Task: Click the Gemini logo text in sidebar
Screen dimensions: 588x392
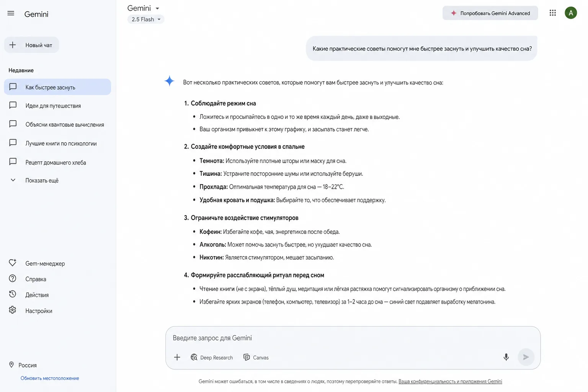Action: point(36,14)
